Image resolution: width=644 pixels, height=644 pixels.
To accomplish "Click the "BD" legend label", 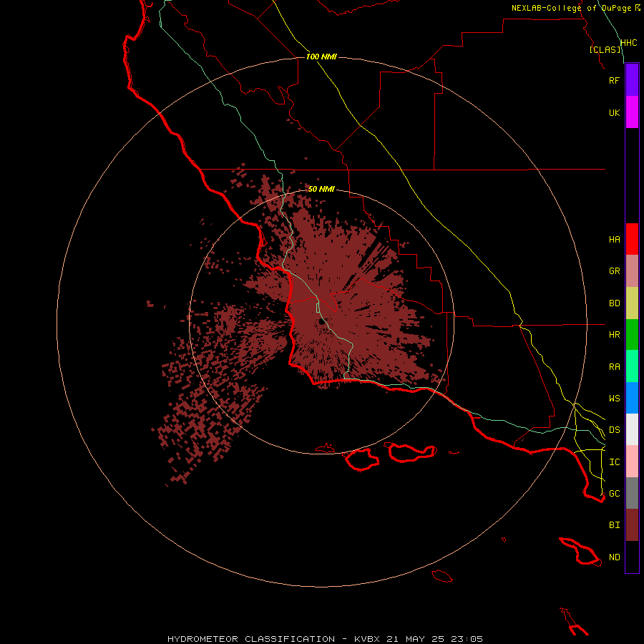I will coord(614,303).
